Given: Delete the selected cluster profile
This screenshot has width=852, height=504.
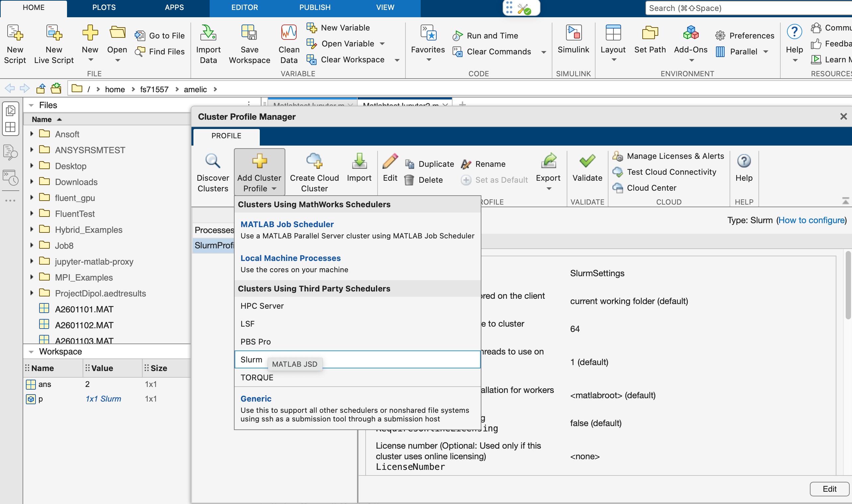Looking at the screenshot, I should tap(424, 180).
